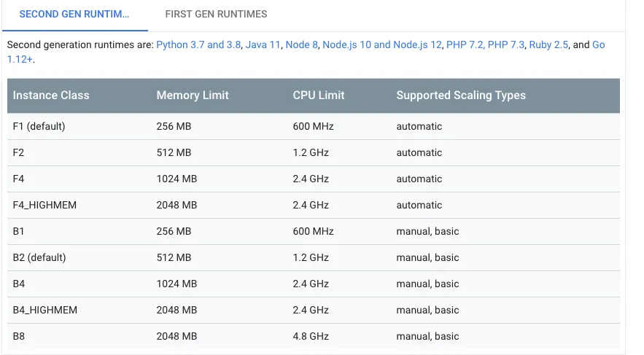Open the PHP 7.3 runtime link
Viewport: 644px width, 355px height.
pyautogui.click(x=506, y=44)
